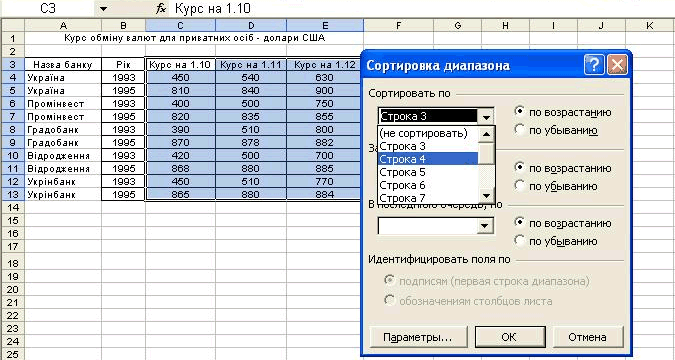
Task: Confirm sorting with the OK button
Action: point(510,337)
